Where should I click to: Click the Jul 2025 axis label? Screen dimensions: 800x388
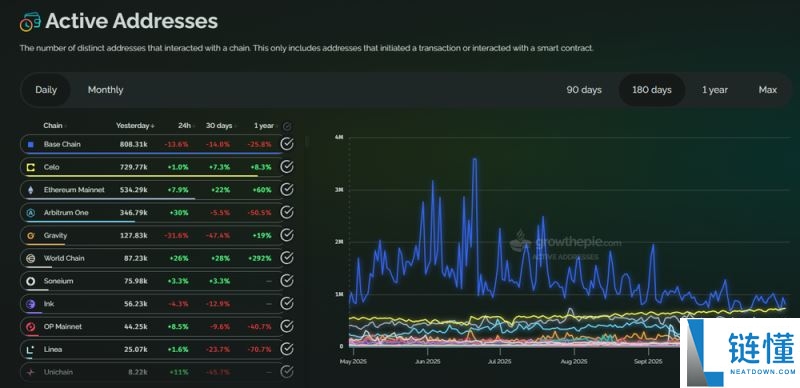click(x=500, y=361)
